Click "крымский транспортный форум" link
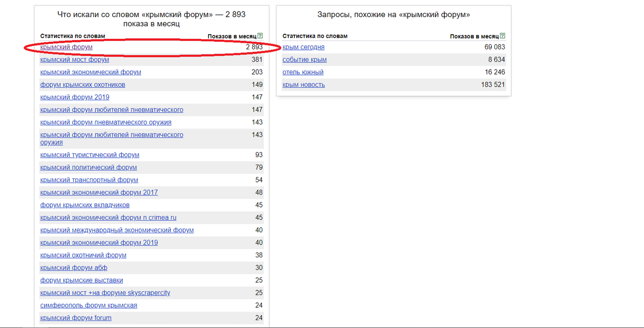This screenshot has width=644, height=328. click(x=89, y=180)
